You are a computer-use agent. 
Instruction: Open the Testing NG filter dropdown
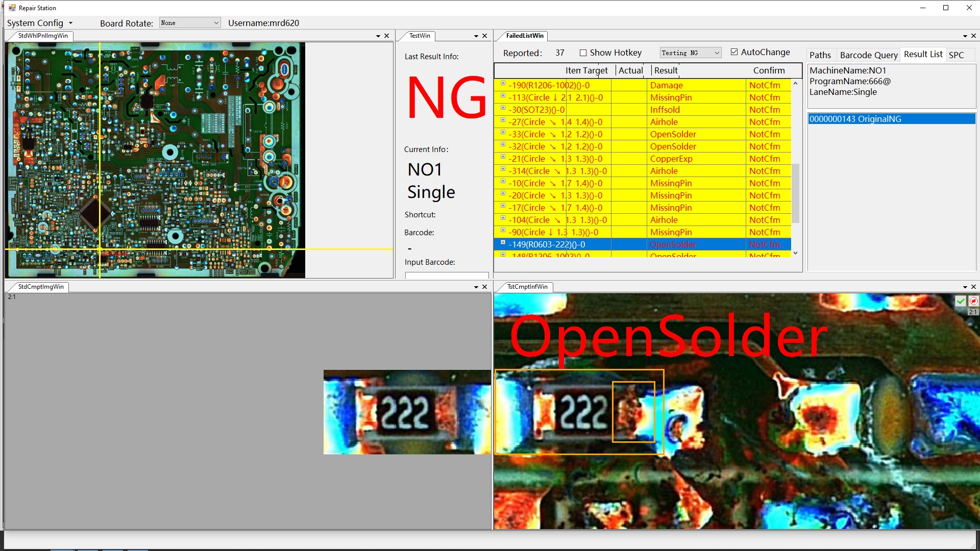click(690, 53)
